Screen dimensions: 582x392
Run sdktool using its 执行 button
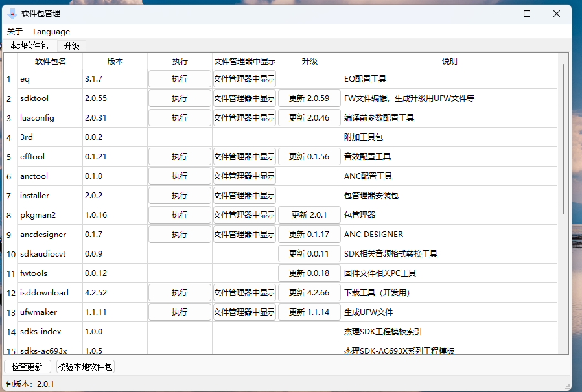(180, 98)
